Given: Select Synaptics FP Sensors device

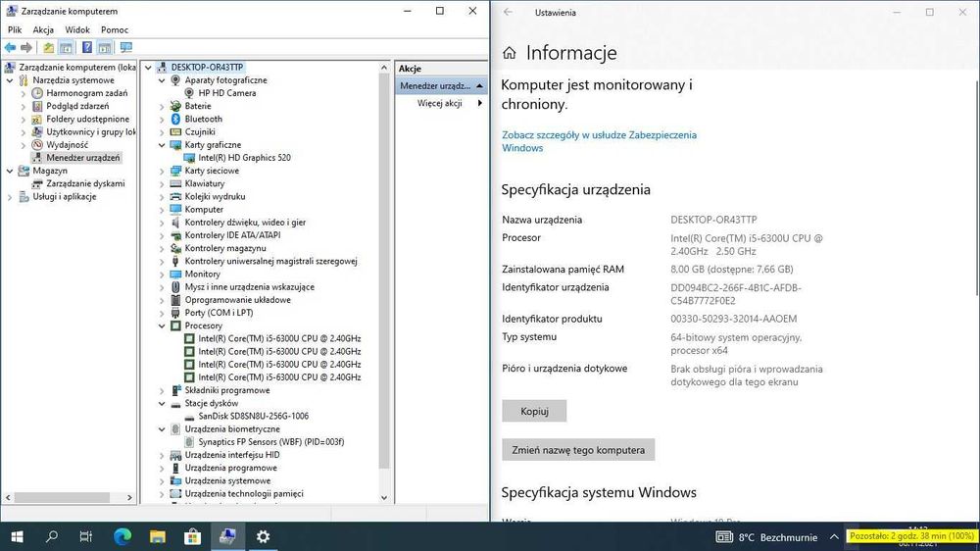Looking at the screenshot, I should [271, 441].
